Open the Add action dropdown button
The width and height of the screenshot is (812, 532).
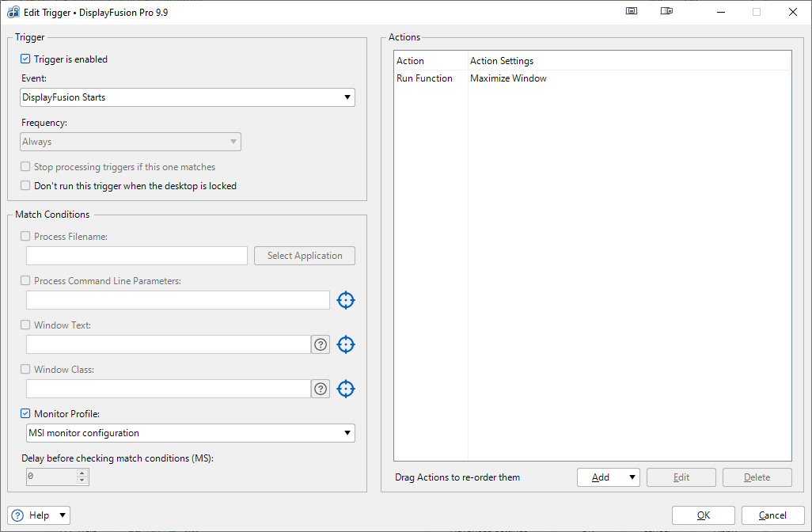pyautogui.click(x=608, y=477)
